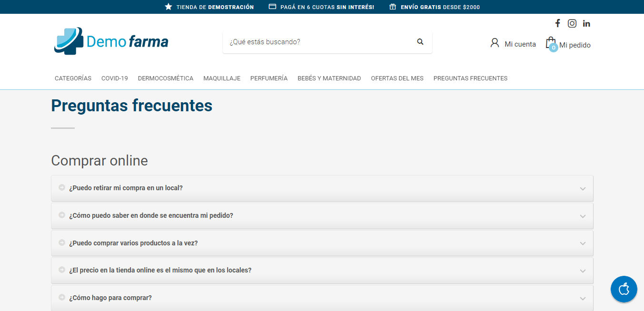Open question ¿Cómo hago para comprar?

click(322, 298)
